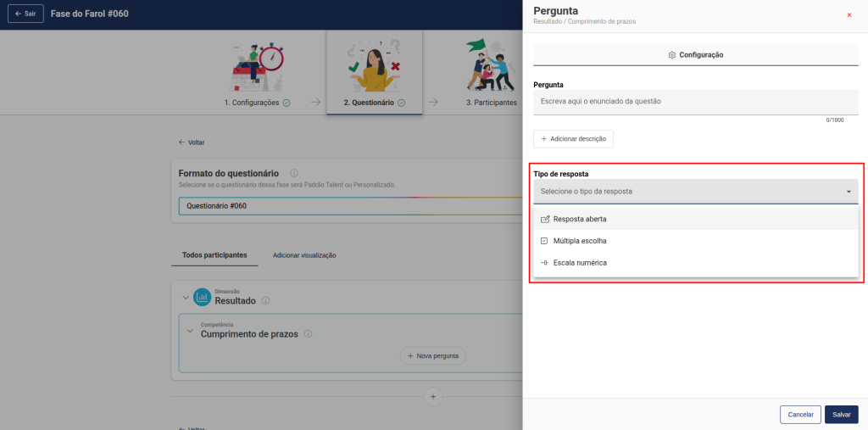
Task: Collapse the Cumprimento de prazos competency
Action: coord(189,331)
